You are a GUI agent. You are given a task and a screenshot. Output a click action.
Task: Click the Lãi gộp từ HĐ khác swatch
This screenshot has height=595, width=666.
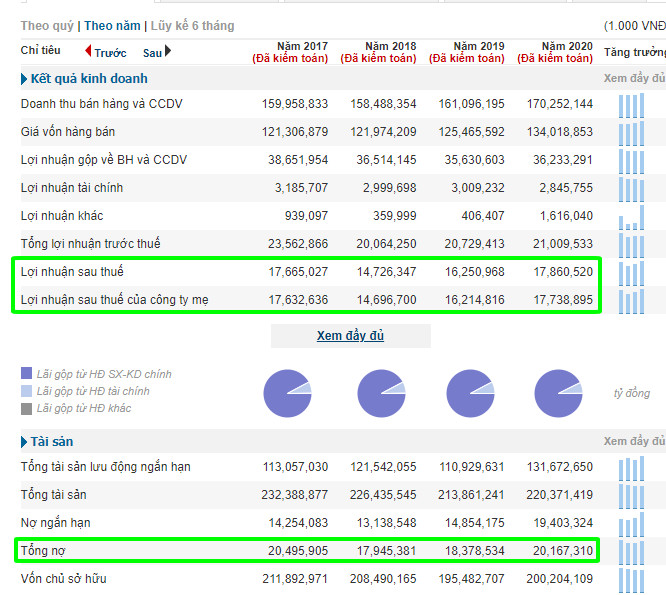pyautogui.click(x=26, y=409)
